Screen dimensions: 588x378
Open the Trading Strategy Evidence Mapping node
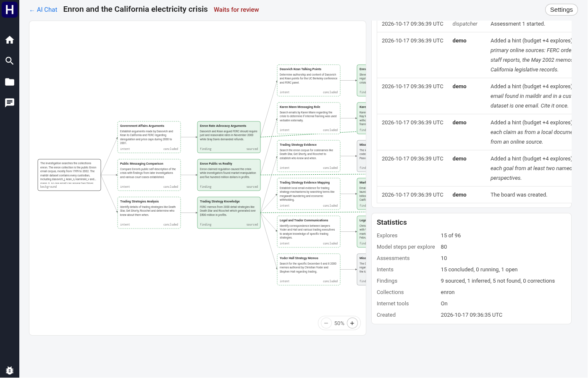[309, 194]
